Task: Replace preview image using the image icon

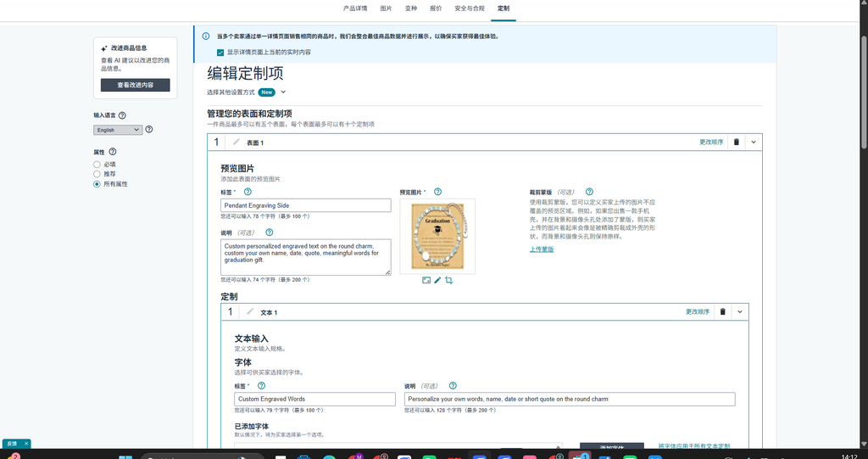Action: coord(426,281)
